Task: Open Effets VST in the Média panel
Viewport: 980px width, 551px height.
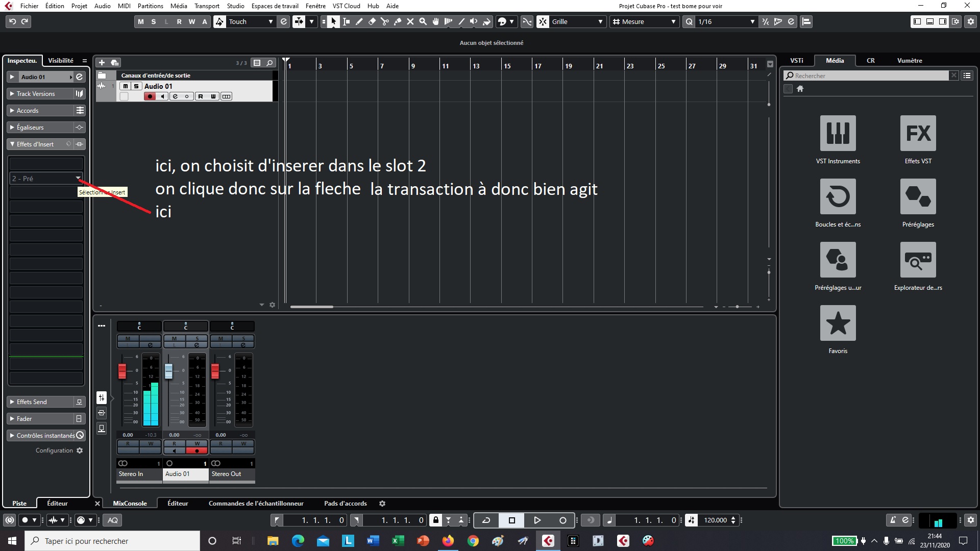Action: pos(917,134)
